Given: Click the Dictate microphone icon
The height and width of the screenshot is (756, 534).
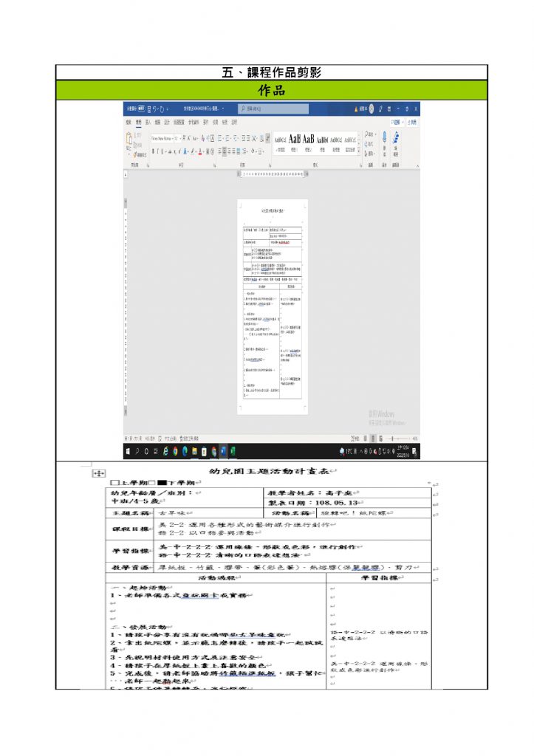Looking at the screenshot, I should click(x=385, y=137).
